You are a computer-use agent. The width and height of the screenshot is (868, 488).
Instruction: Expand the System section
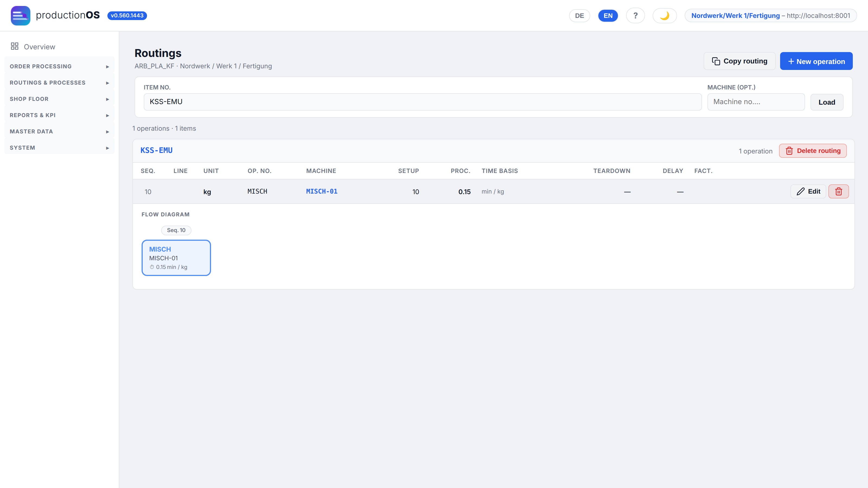click(59, 147)
